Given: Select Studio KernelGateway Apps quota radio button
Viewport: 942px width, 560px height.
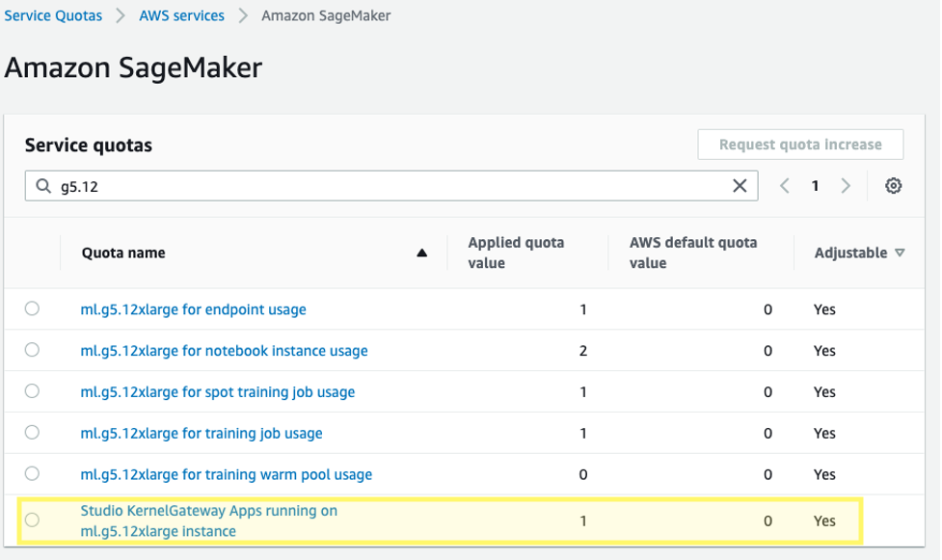Looking at the screenshot, I should pos(33,520).
